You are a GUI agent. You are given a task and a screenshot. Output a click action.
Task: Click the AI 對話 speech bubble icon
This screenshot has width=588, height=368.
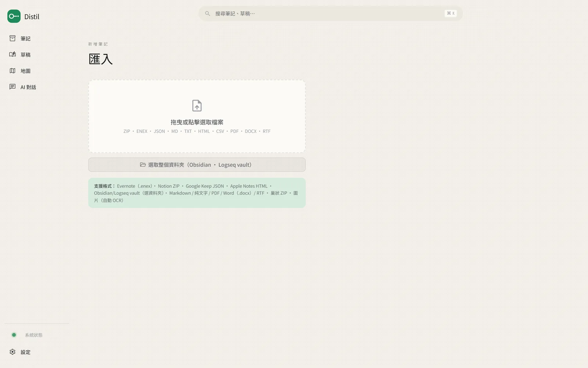12,87
